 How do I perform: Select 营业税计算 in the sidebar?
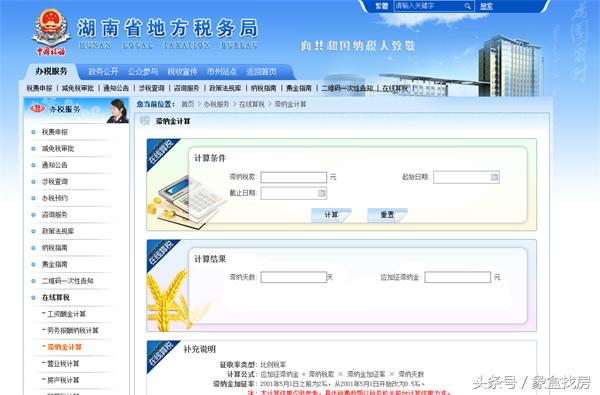63,364
